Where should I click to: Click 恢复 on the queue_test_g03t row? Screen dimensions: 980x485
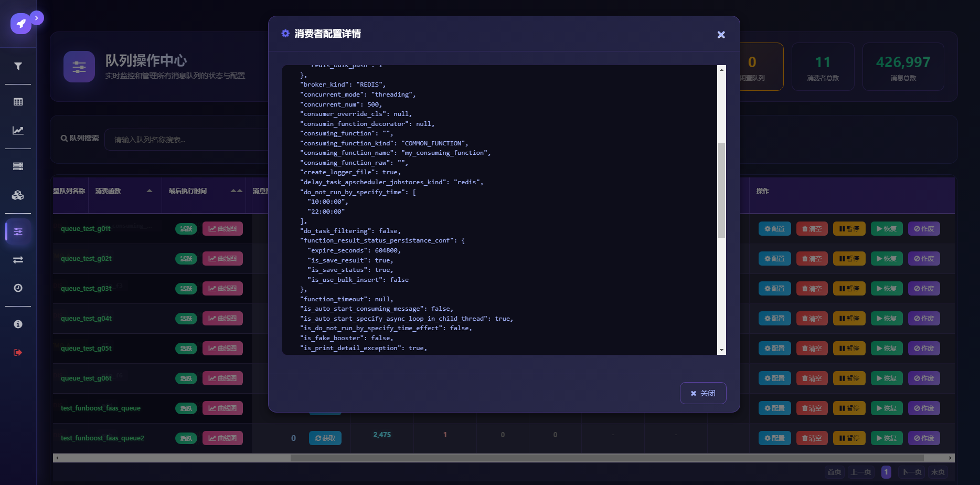point(887,289)
